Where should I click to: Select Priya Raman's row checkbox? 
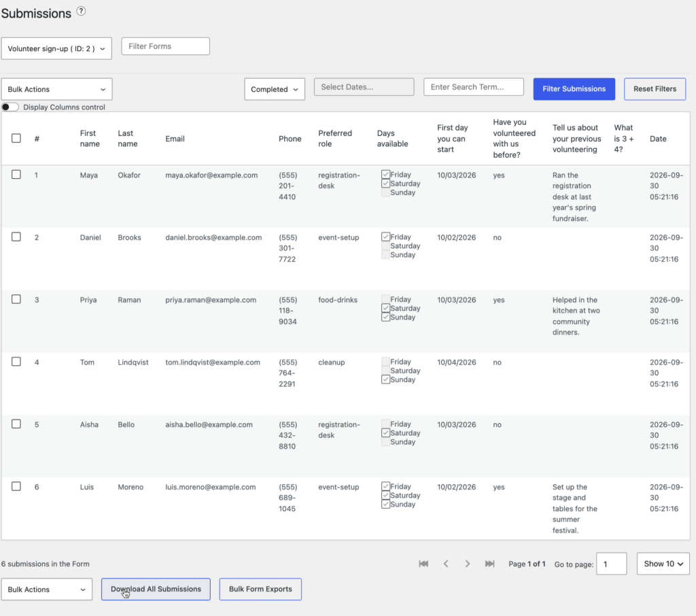pos(16,299)
